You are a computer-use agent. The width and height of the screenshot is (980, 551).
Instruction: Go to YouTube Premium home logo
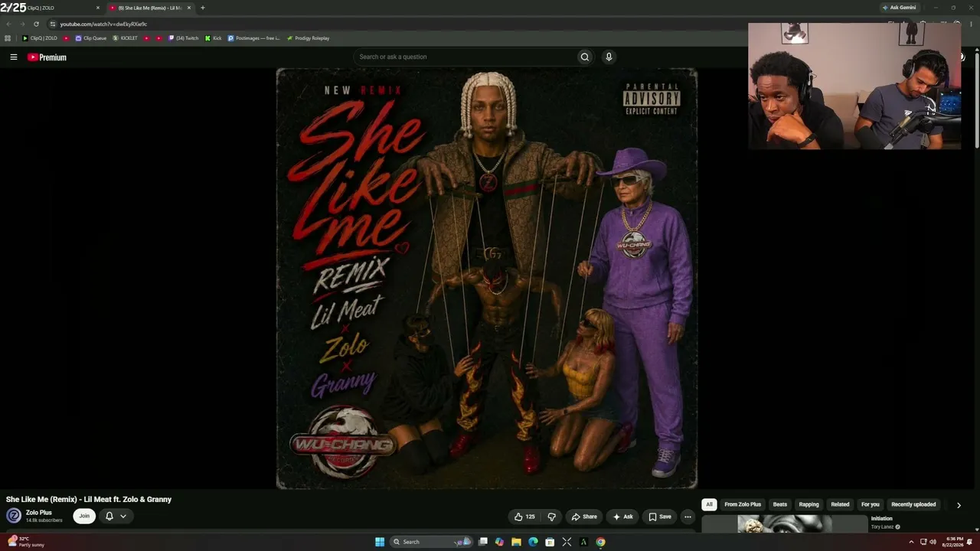[x=47, y=57]
